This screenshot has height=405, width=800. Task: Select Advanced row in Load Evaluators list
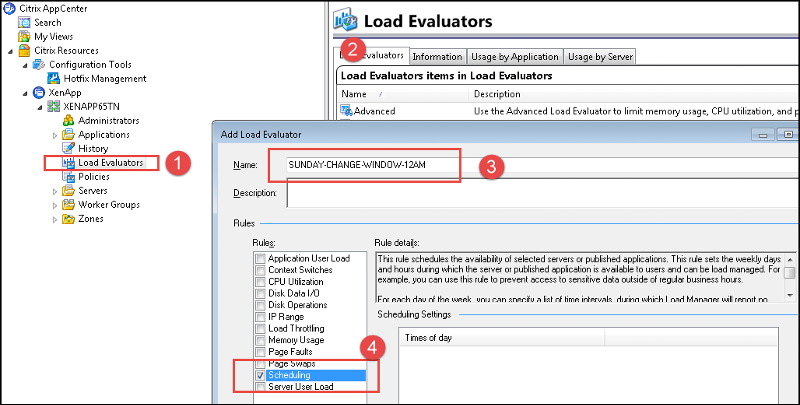coord(568,111)
